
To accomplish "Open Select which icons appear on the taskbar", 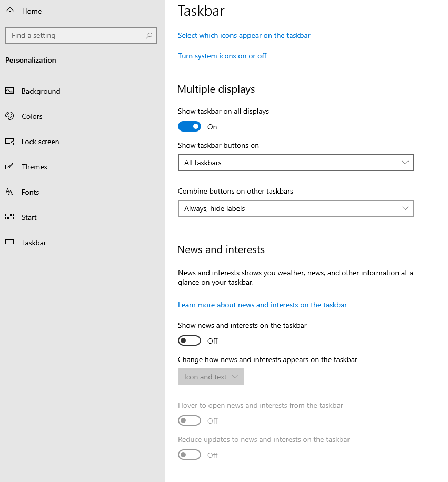I will [244, 36].
